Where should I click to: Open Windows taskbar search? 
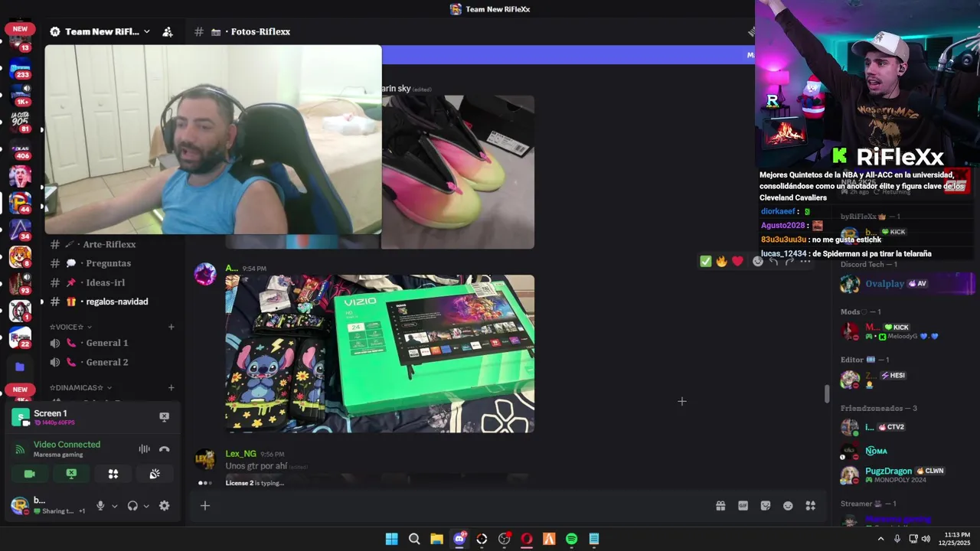(414, 539)
